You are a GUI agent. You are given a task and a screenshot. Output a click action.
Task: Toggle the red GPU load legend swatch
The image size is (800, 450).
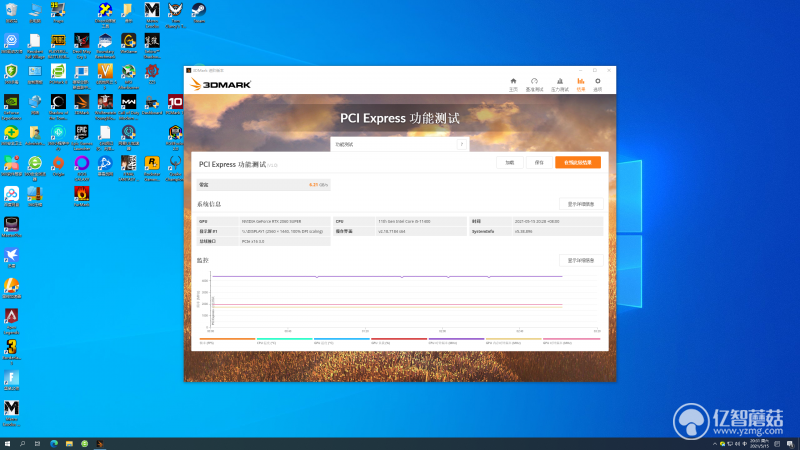pyautogui.click(x=399, y=339)
